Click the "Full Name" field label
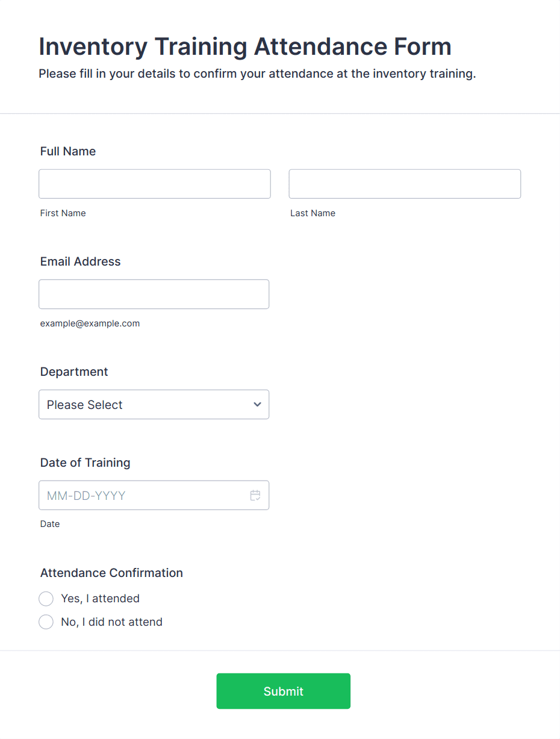This screenshot has height=739, width=560. (x=68, y=151)
